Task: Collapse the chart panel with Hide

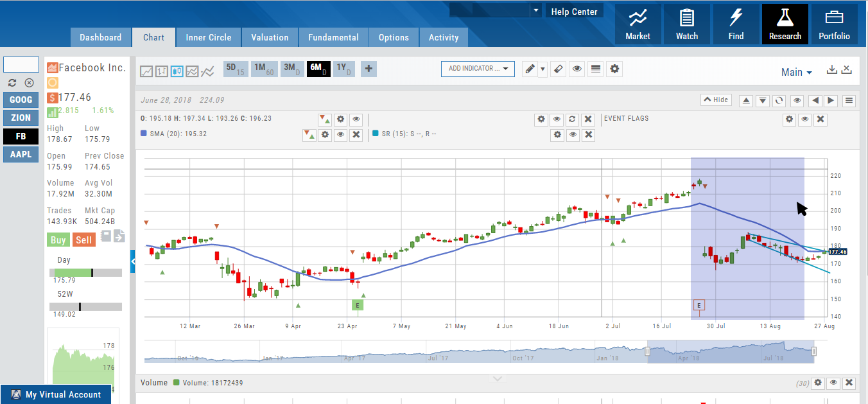Action: pos(716,100)
